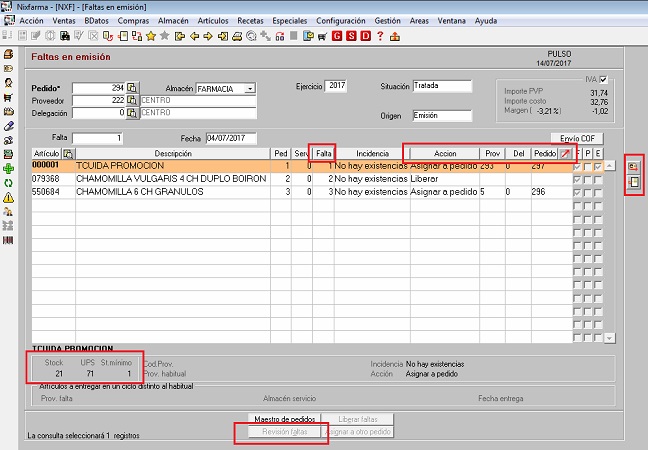The width and height of the screenshot is (648, 450).
Task: Select article row 550684
Action: [302, 192]
